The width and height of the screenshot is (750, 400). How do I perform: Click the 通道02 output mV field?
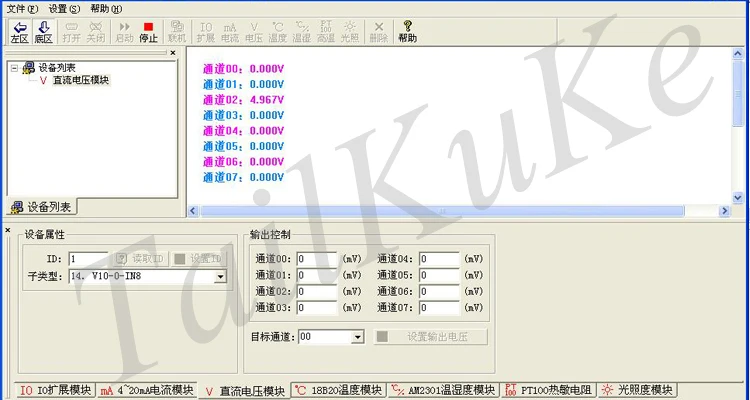click(x=317, y=291)
